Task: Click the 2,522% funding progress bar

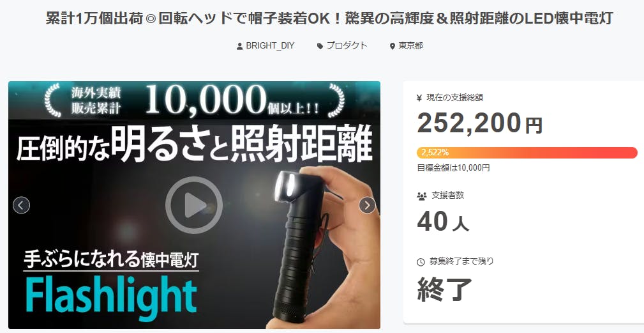Action: (x=527, y=153)
